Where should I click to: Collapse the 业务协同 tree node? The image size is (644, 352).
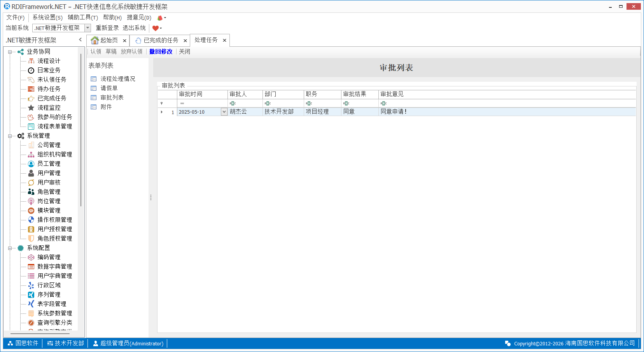[x=10, y=52]
